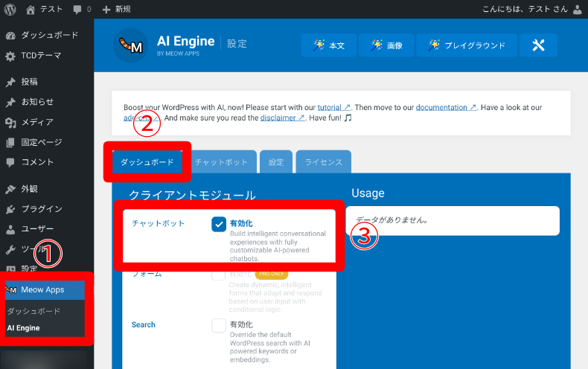Click the ユーザー person icon
The width and height of the screenshot is (588, 369).
(x=10, y=229)
